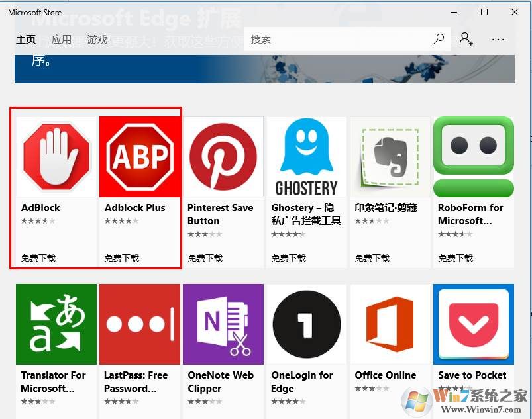
Task: Click the Save to Pocket icon
Action: coord(474,324)
